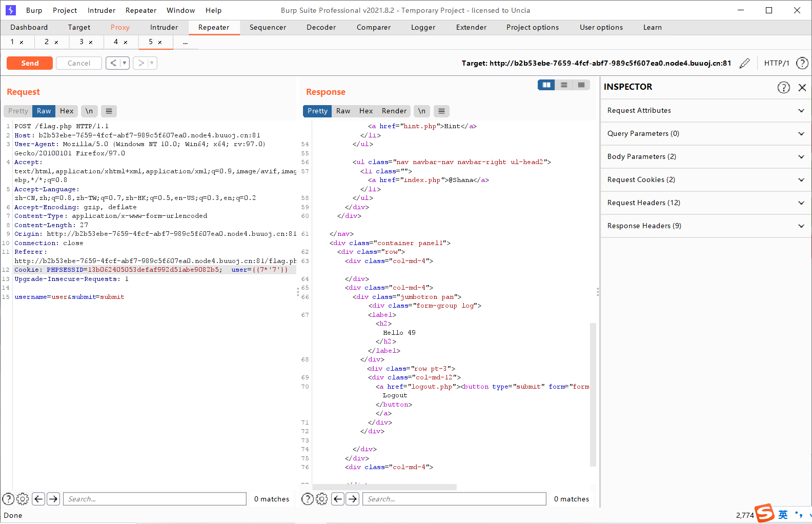Select top-bottom split layout icon
This screenshot has height=524, width=812.
tap(564, 85)
